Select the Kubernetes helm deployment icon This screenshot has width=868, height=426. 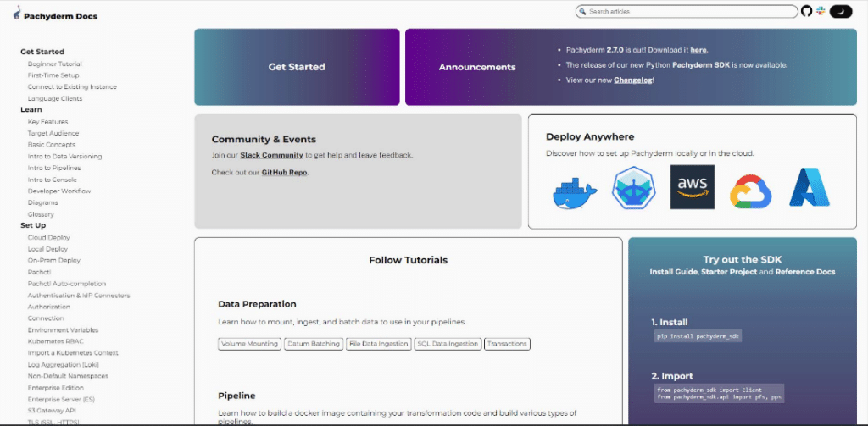(634, 189)
